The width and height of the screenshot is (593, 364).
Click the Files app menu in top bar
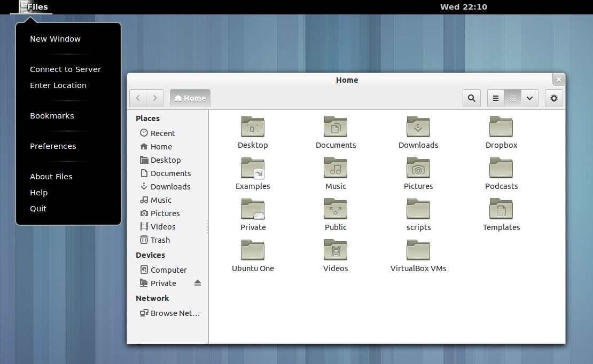(x=32, y=7)
